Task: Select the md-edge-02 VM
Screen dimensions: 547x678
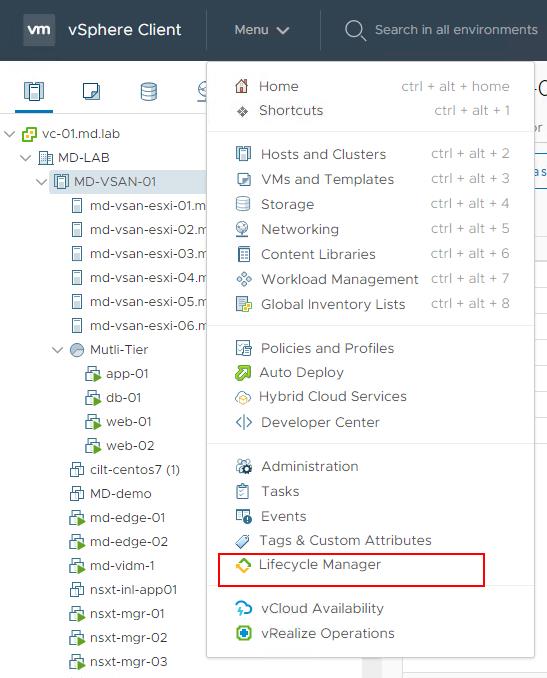Action: pyautogui.click(x=129, y=542)
